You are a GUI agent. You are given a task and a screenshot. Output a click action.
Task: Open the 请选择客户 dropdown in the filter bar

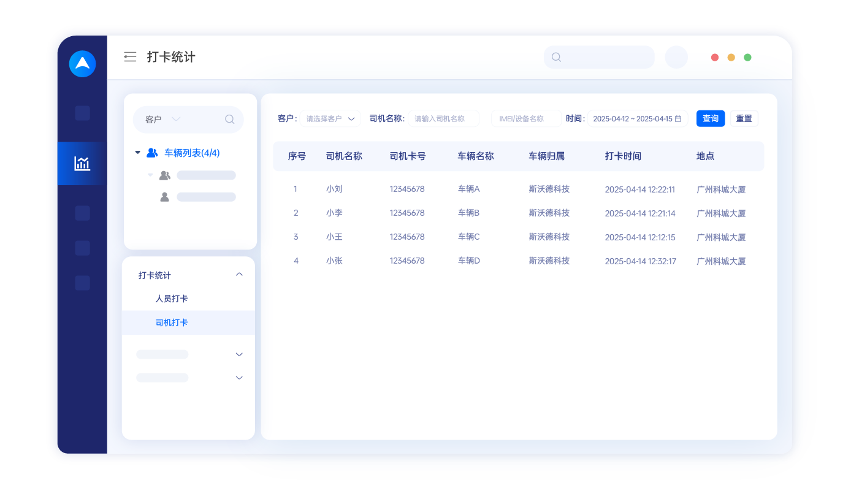pos(330,118)
